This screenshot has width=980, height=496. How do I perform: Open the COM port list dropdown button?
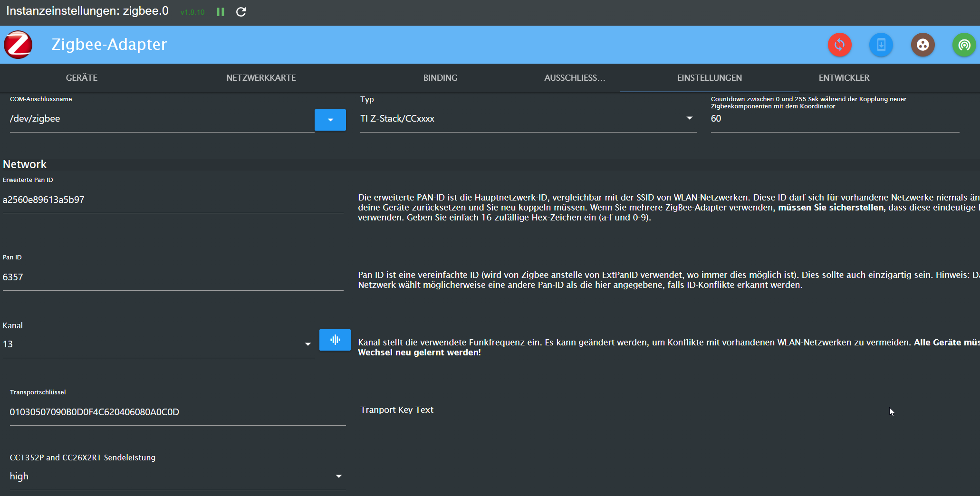point(330,120)
